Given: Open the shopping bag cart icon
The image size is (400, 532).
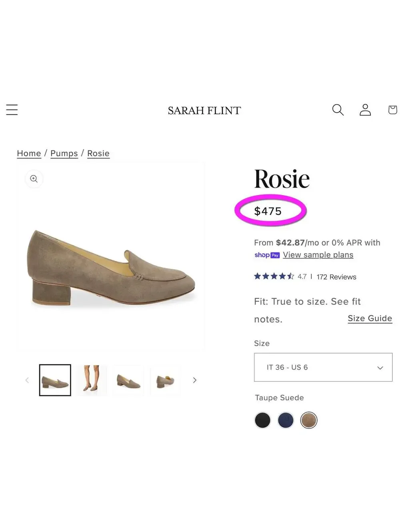Looking at the screenshot, I should pos(393,110).
